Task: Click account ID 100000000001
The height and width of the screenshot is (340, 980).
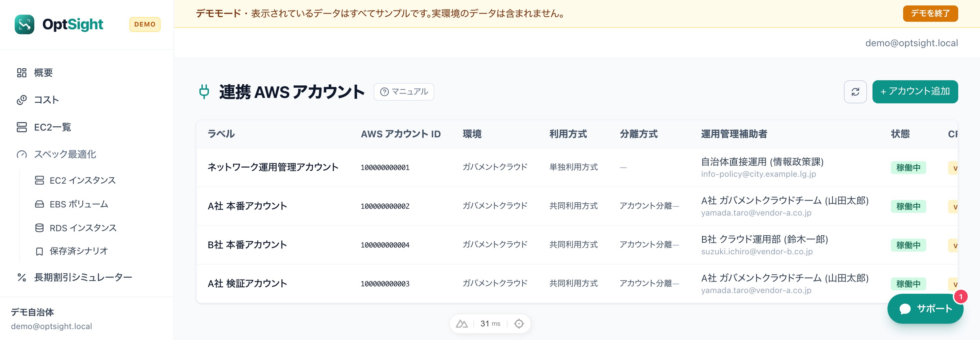Action: coord(385,167)
